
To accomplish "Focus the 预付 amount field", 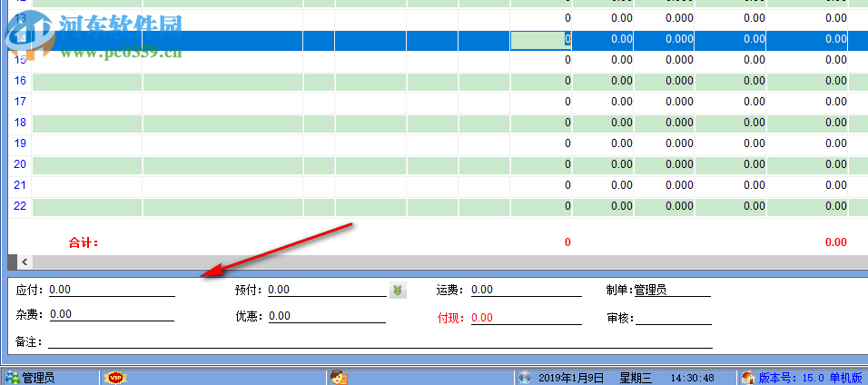I will pyautogui.click(x=327, y=290).
